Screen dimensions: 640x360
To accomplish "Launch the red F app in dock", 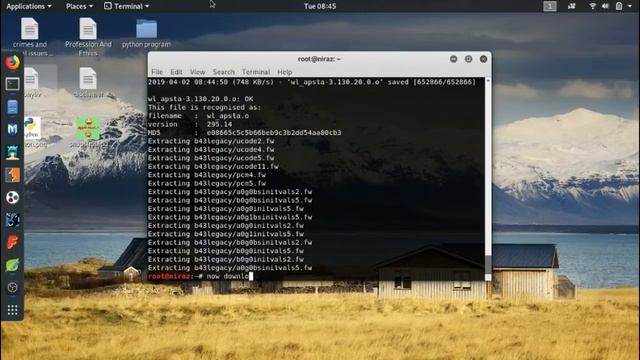I will click(12, 242).
